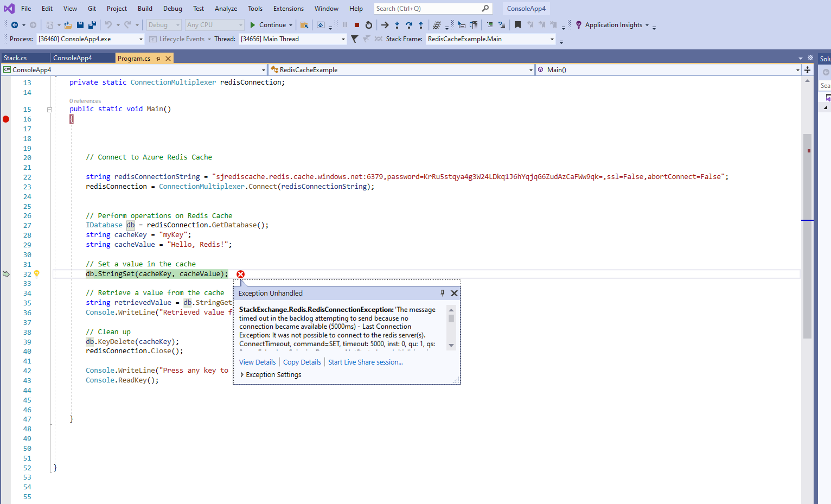831x504 pixels.
Task: Open the Extensions menu
Action: point(289,9)
